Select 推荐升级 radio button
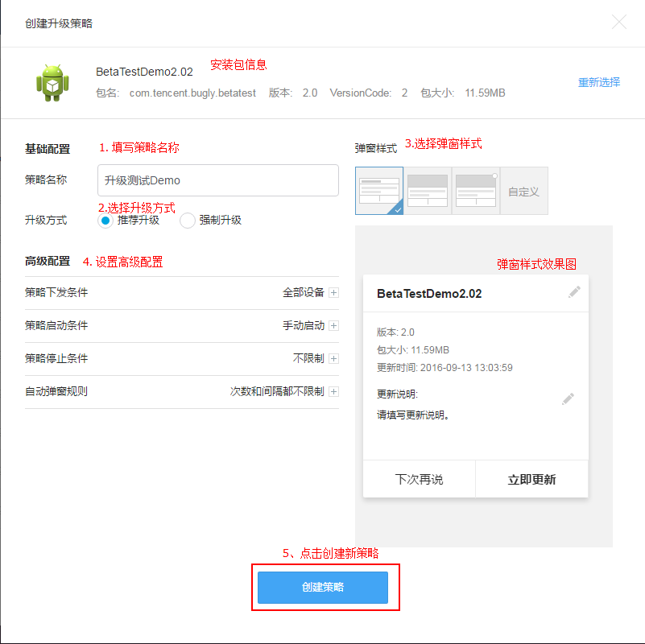This screenshot has height=644, width=645. pyautogui.click(x=105, y=221)
